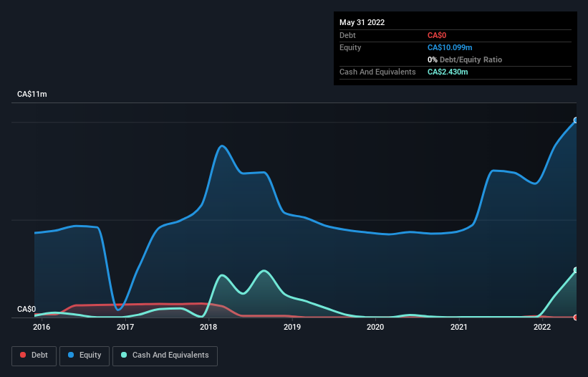Click the 2016 x-axis label
This screenshot has height=377, width=588.
pyautogui.click(x=42, y=327)
